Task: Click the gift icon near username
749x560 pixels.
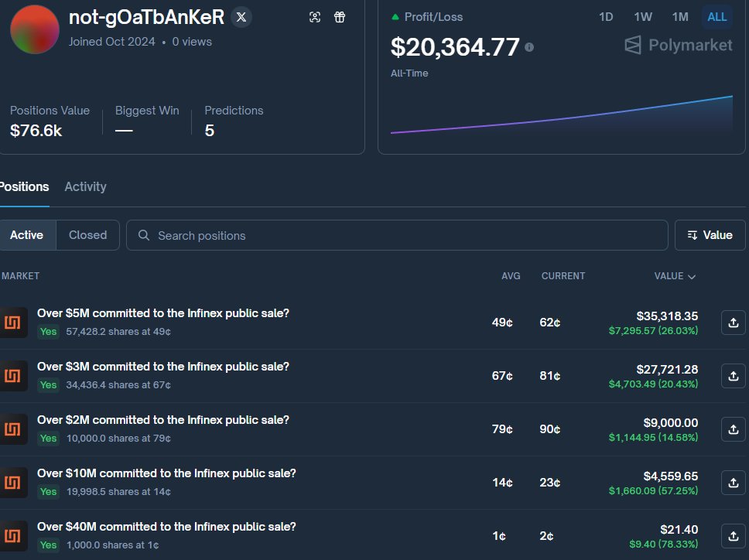Action: point(340,17)
